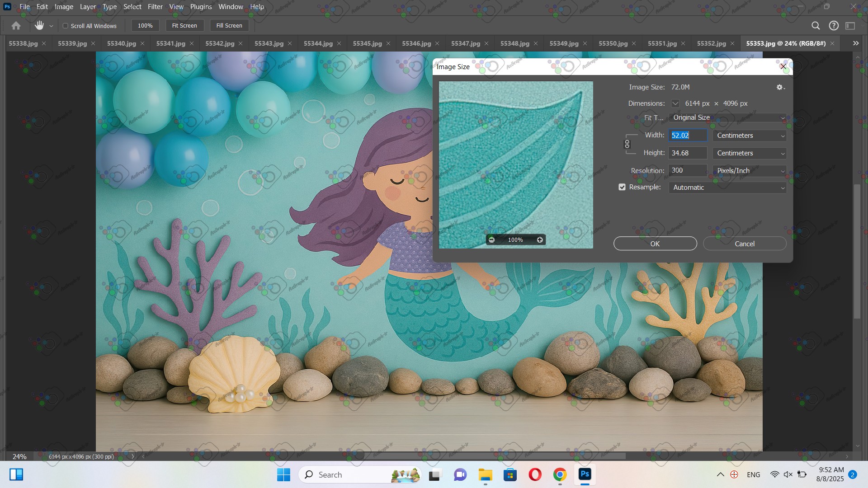
Task: Open the Fit To Original Size dropdown
Action: (727, 117)
